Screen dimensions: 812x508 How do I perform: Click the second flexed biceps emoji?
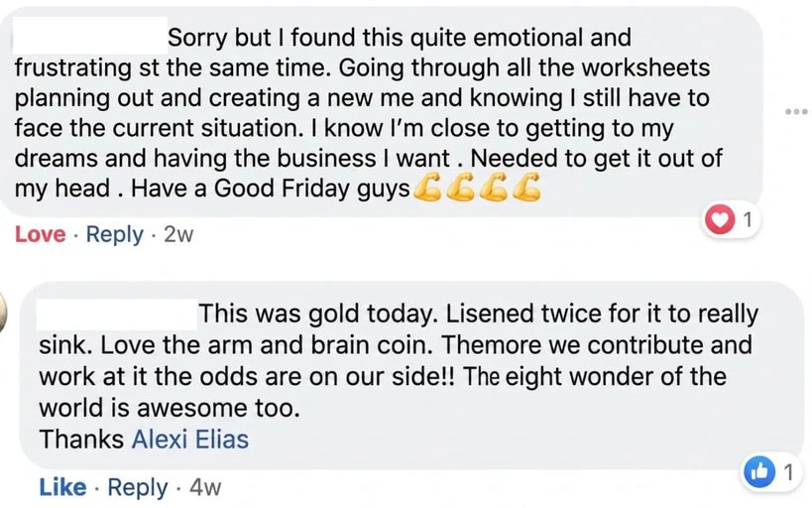(460, 189)
